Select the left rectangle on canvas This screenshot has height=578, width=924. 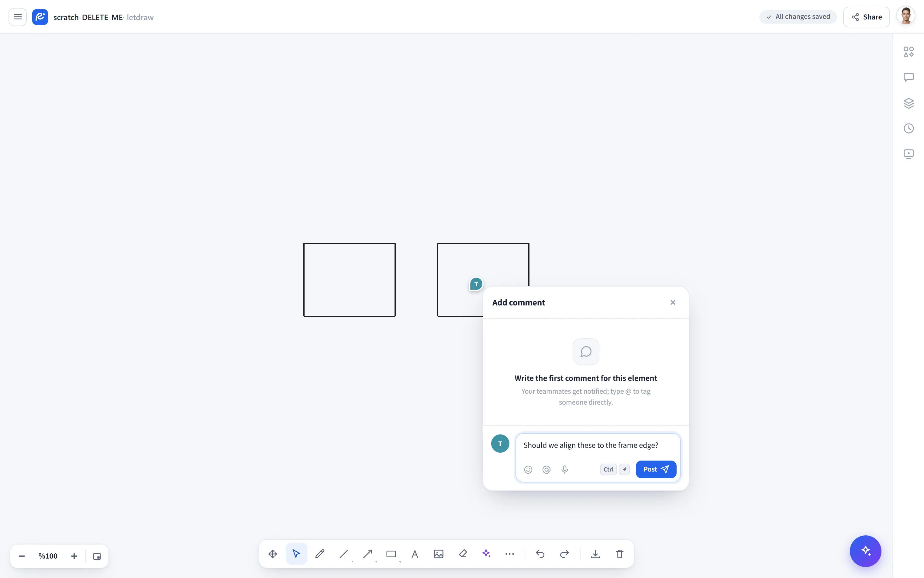click(349, 280)
